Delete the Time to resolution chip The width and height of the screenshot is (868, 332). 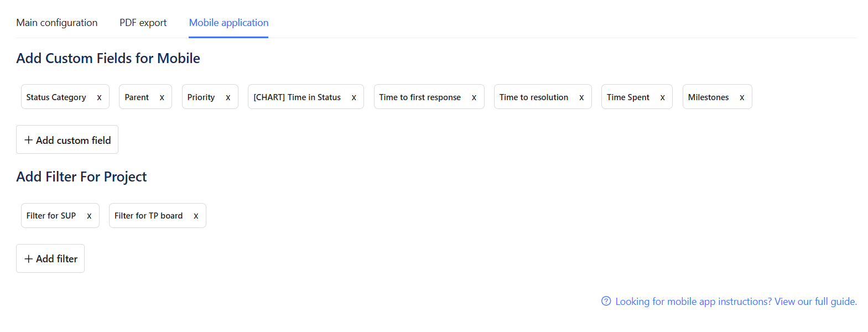pos(581,97)
